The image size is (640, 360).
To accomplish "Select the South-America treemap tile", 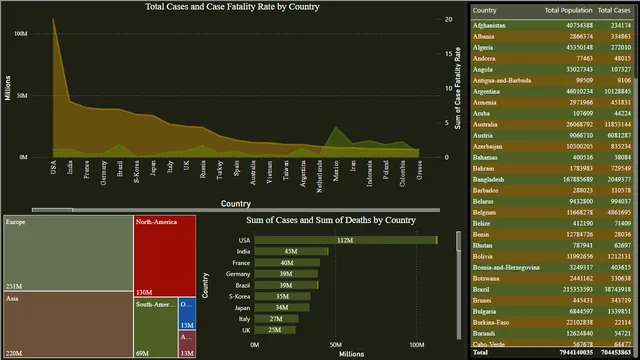I will [156, 328].
